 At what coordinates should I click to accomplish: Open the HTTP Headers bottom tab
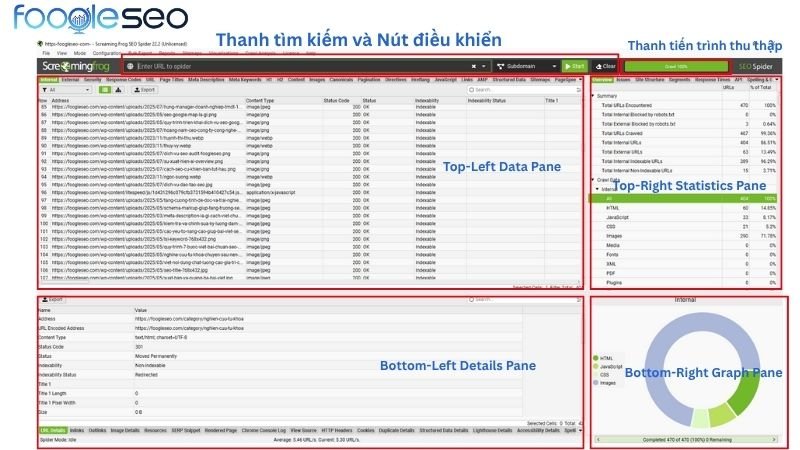tap(337, 431)
